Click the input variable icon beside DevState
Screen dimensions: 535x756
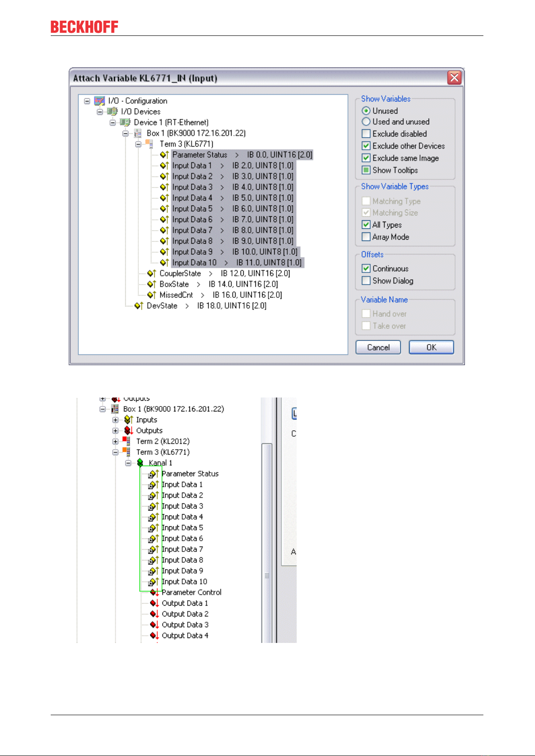click(139, 306)
